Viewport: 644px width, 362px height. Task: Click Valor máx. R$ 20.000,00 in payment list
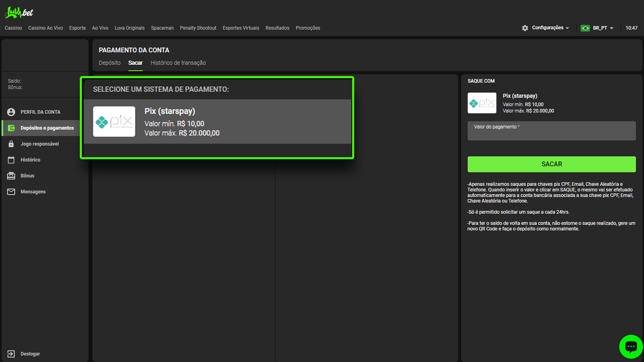182,133
